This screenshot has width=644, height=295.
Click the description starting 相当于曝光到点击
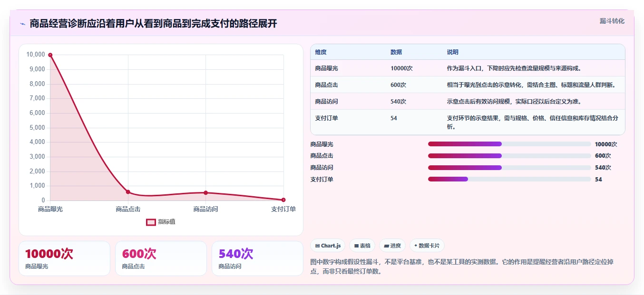click(x=532, y=85)
